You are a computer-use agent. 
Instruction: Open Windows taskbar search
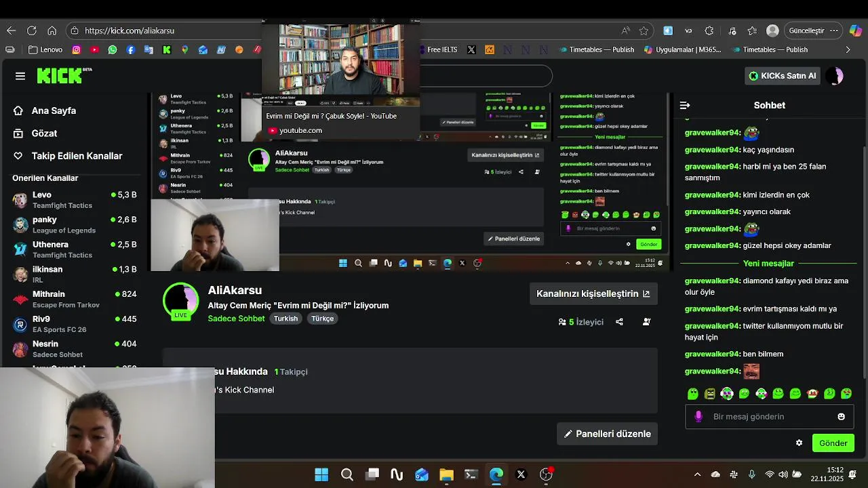click(x=347, y=474)
